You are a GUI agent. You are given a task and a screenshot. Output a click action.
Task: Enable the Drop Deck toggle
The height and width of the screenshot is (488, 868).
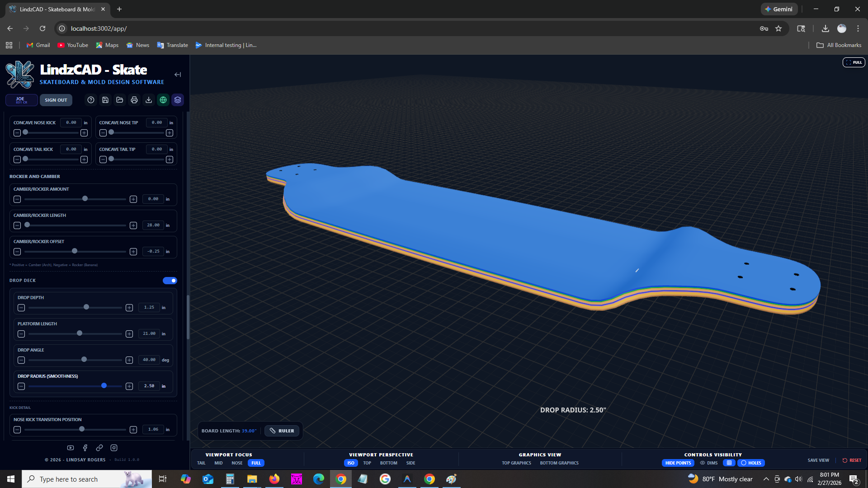[x=170, y=280]
